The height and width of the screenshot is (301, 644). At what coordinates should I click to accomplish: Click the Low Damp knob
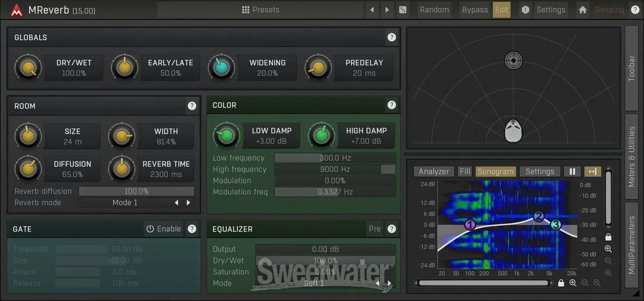coord(227,136)
